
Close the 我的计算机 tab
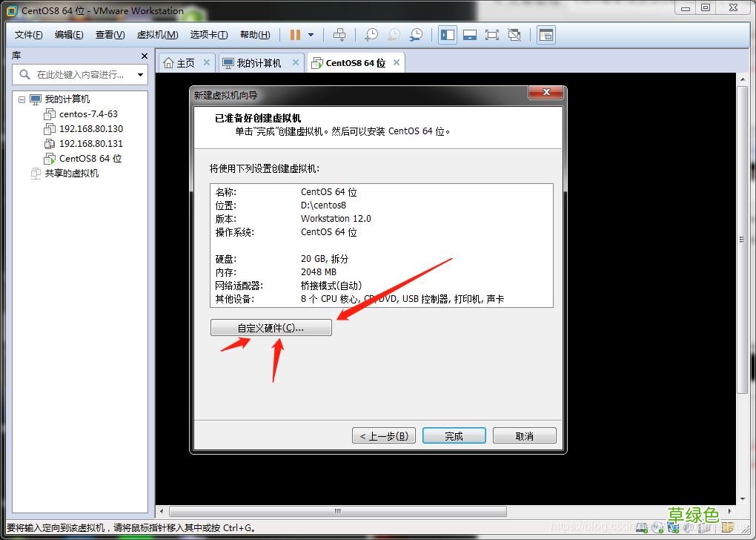(296, 62)
